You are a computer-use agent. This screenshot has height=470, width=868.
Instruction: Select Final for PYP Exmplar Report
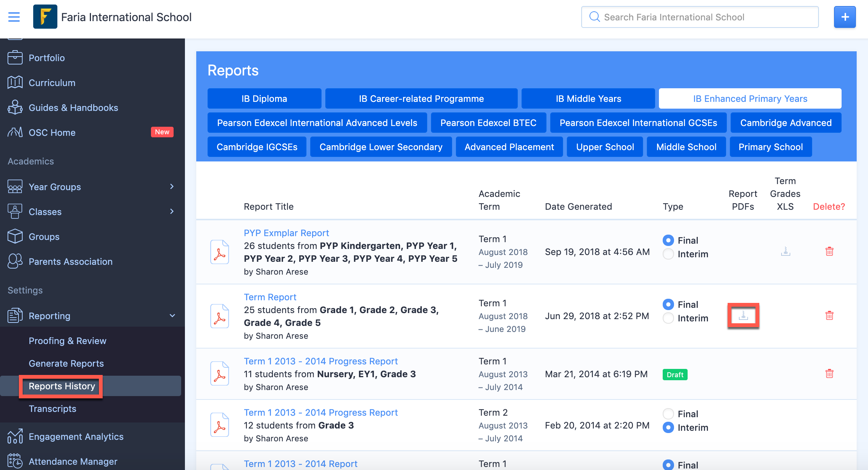click(x=668, y=240)
